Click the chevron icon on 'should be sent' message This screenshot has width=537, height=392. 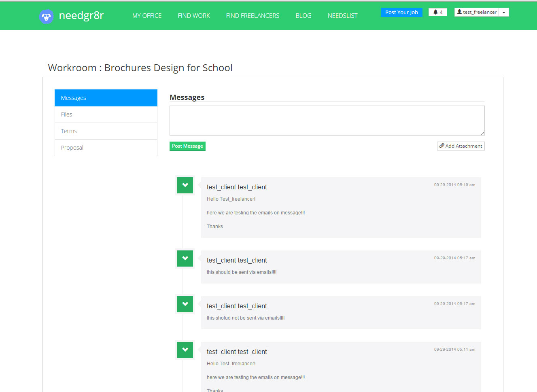pyautogui.click(x=185, y=259)
